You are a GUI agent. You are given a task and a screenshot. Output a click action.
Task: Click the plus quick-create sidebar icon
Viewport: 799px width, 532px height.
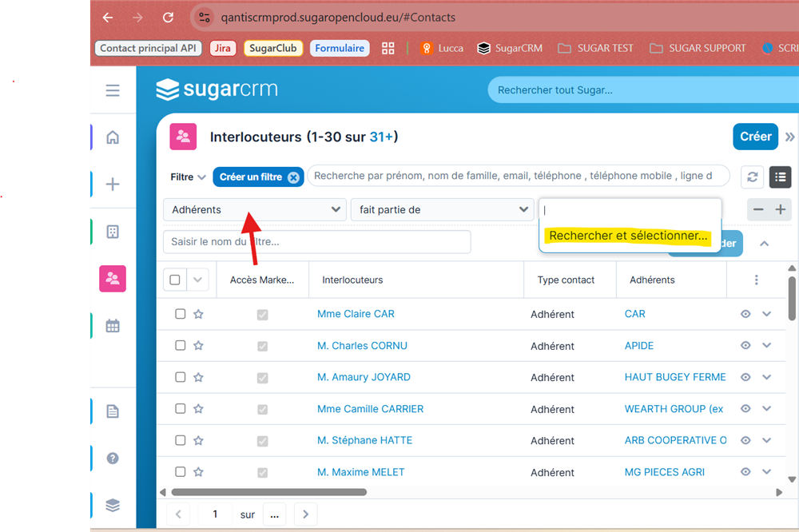coord(113,185)
